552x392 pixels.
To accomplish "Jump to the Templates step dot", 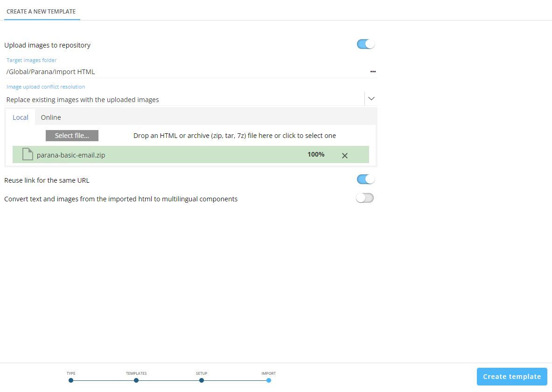I will click(x=136, y=380).
